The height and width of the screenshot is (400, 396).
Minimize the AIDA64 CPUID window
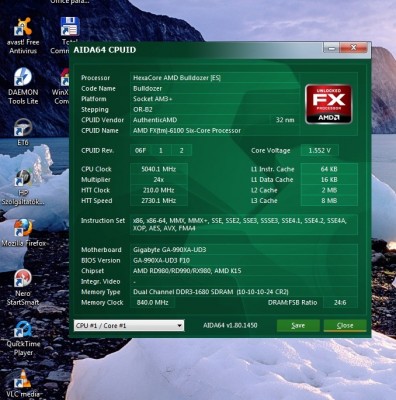(x=331, y=49)
